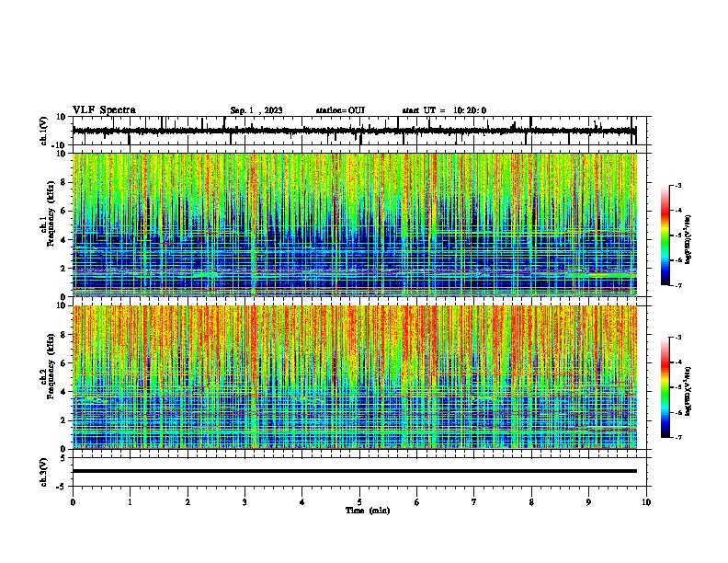Click the "station=OUI" label
Viewport: 728px width, 563px height.
point(340,110)
